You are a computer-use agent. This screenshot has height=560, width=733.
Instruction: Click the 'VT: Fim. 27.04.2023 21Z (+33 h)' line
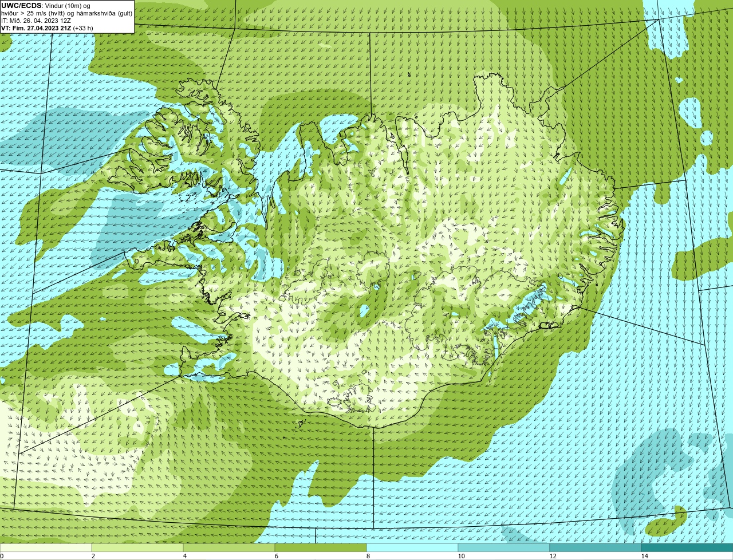[x=47, y=27]
